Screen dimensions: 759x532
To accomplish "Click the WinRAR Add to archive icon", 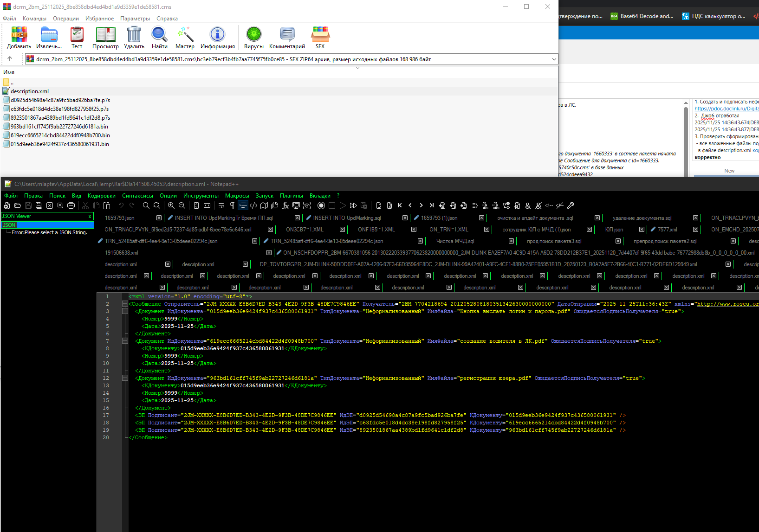I will (19, 38).
